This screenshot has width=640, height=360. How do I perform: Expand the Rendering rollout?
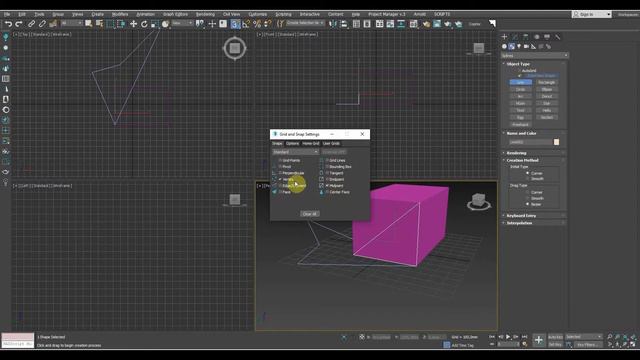click(516, 153)
